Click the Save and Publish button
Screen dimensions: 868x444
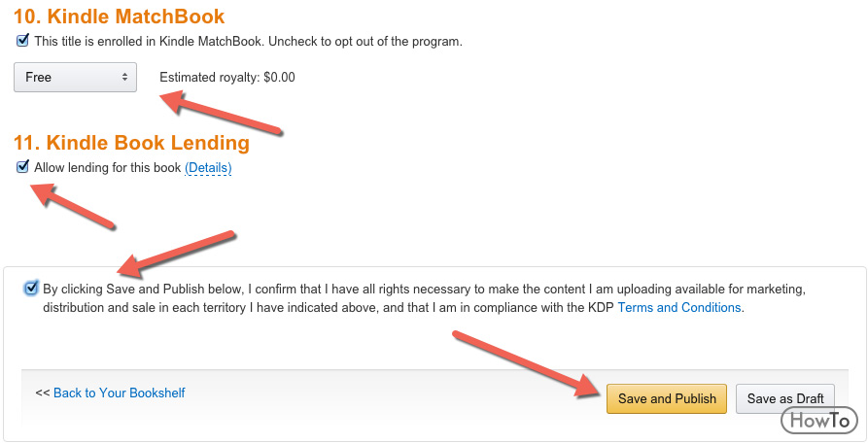(667, 398)
